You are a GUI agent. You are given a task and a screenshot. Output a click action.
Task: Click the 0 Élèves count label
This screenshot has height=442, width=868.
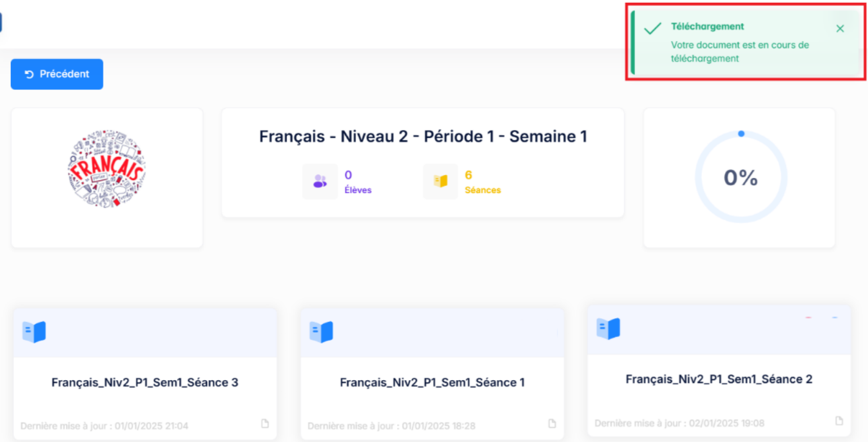(x=358, y=182)
